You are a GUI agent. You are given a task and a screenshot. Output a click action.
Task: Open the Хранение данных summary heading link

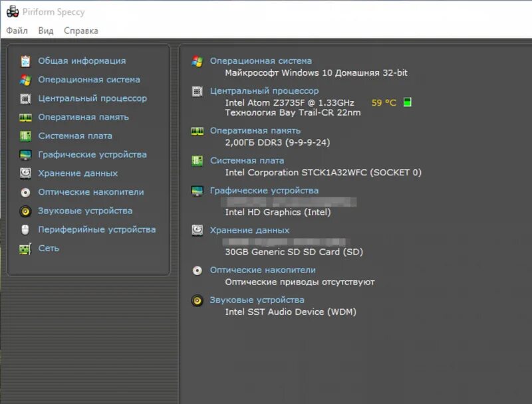click(x=250, y=231)
